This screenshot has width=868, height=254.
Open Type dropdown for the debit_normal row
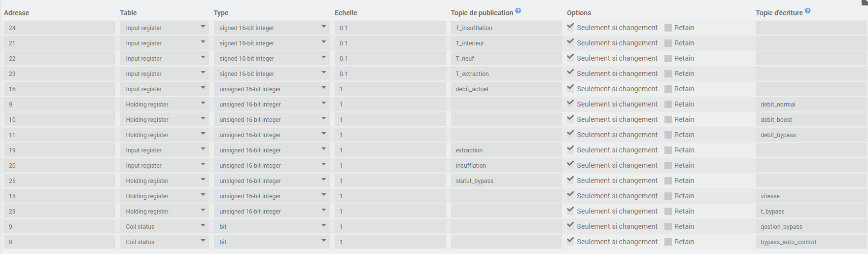[272, 105]
